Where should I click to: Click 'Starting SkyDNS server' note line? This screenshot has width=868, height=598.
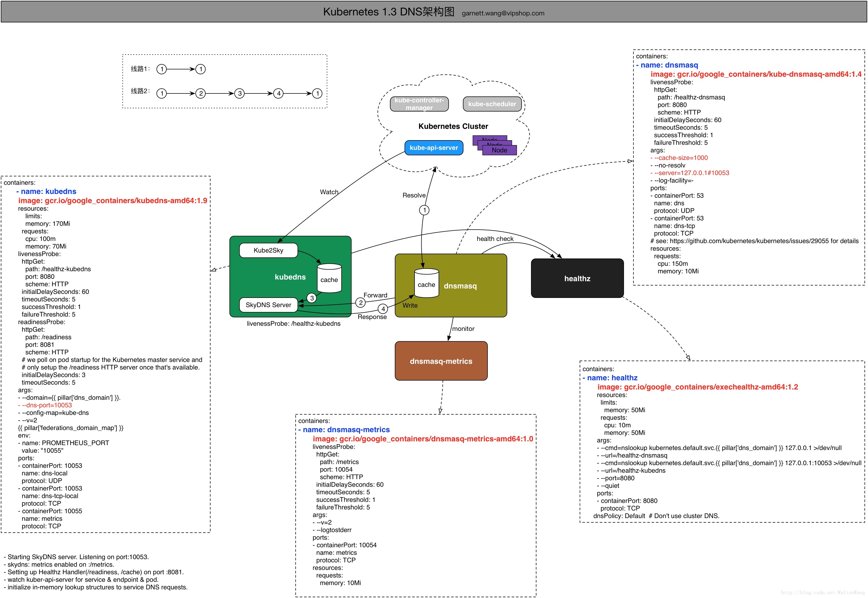76,557
